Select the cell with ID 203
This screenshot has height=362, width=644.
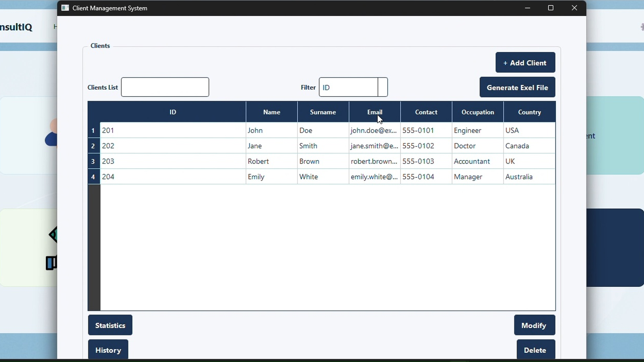pyautogui.click(x=173, y=161)
